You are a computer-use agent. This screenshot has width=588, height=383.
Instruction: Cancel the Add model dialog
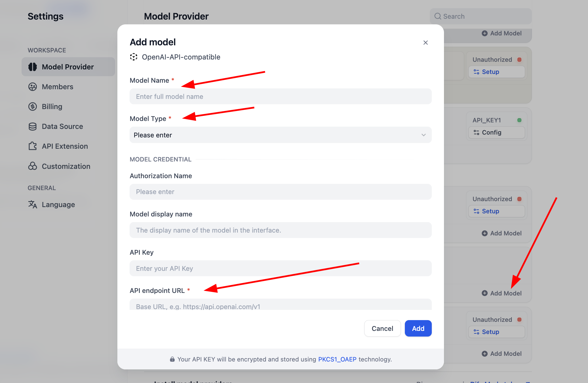tap(382, 328)
